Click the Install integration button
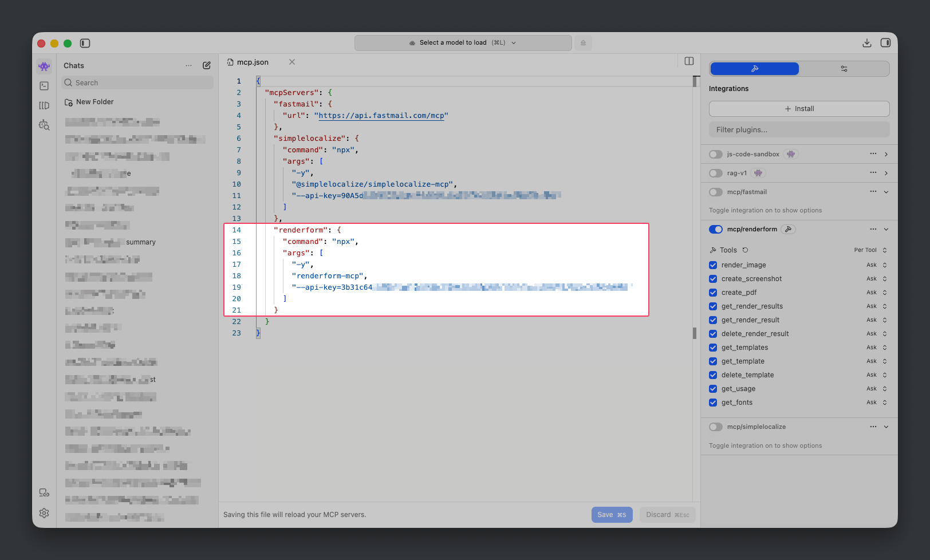The width and height of the screenshot is (930, 560). 799,109
